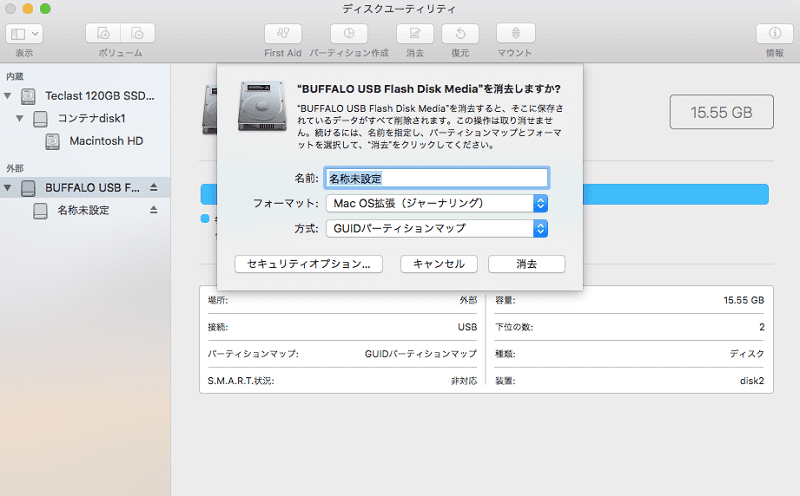The height and width of the screenshot is (496, 800).
Task: Click the disk2 device value
Action: 752,381
